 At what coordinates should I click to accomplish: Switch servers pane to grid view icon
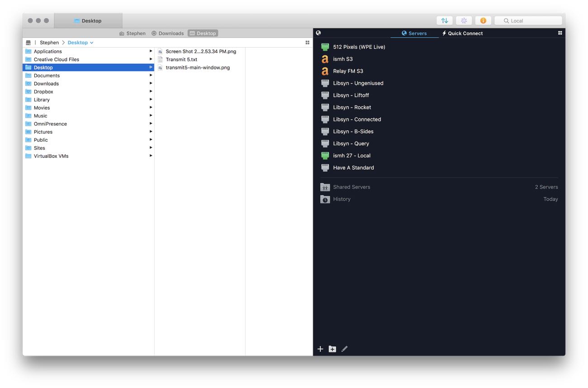560,33
